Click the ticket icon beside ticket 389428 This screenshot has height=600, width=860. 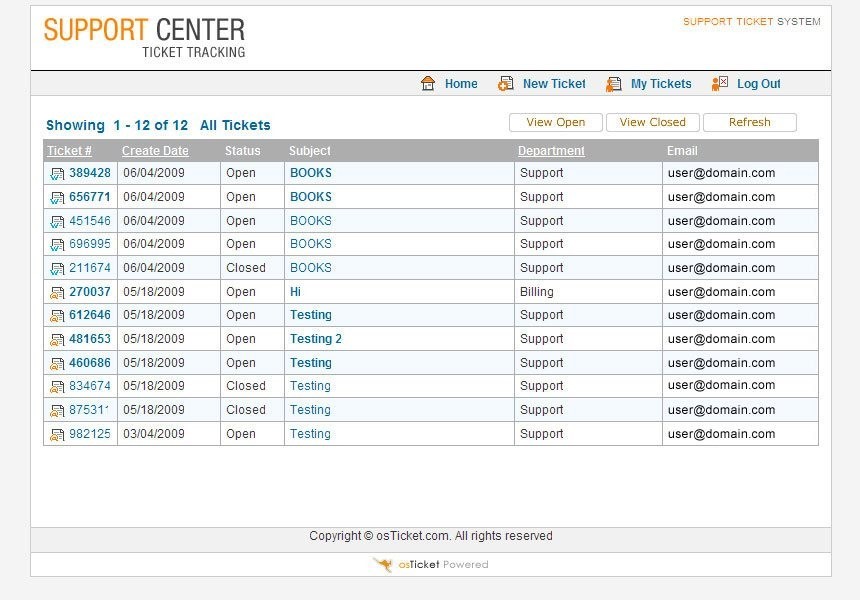[x=57, y=173]
